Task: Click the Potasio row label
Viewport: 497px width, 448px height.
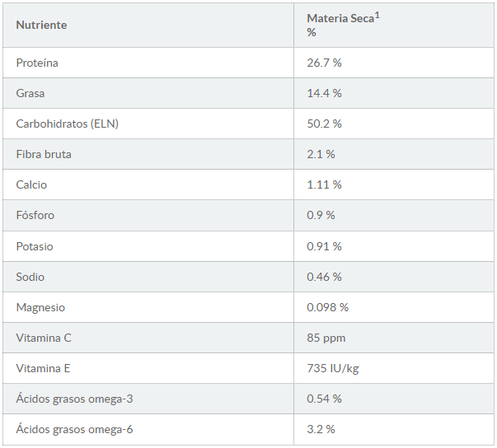Action: tap(35, 246)
